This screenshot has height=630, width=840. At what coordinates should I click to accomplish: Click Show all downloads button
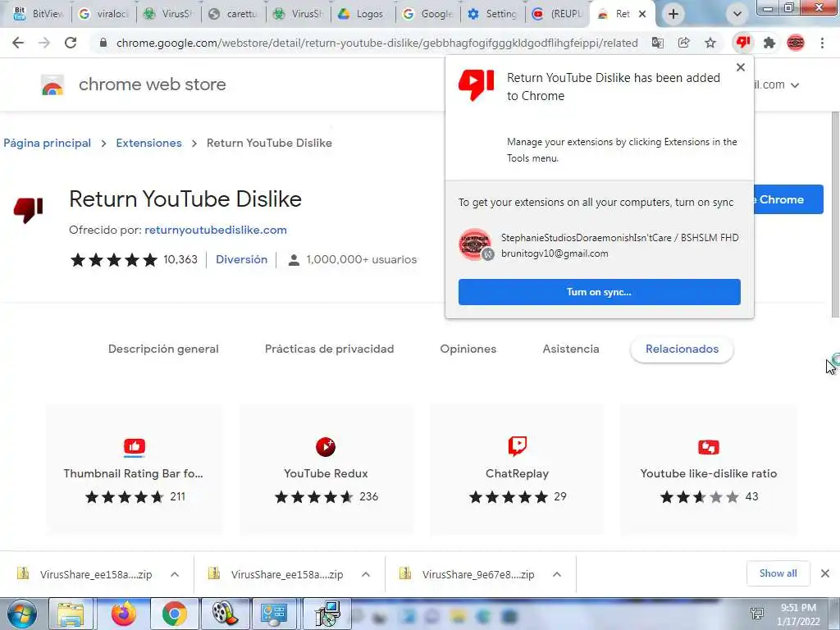(778, 573)
